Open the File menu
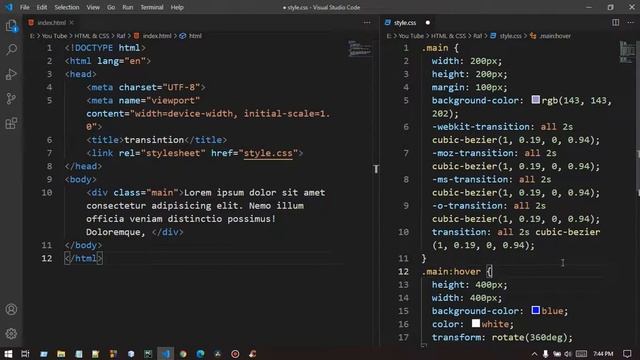 pyautogui.click(x=24, y=7)
